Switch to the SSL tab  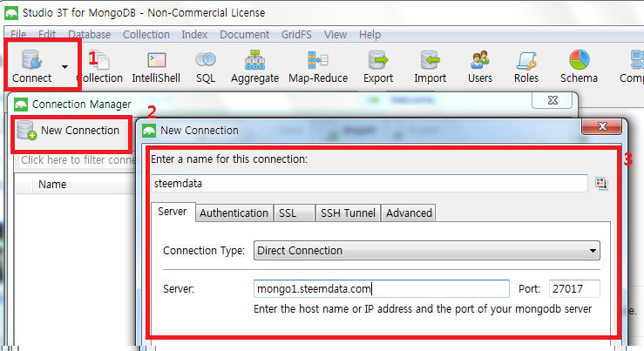click(294, 213)
